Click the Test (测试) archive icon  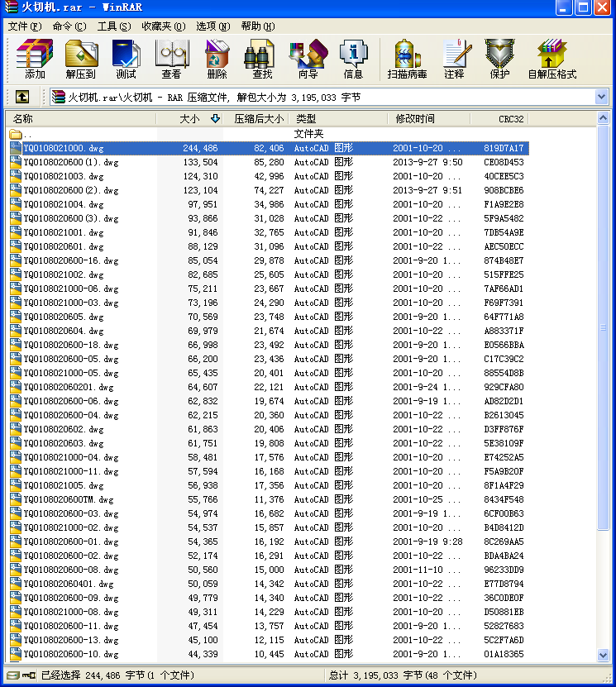(x=127, y=59)
